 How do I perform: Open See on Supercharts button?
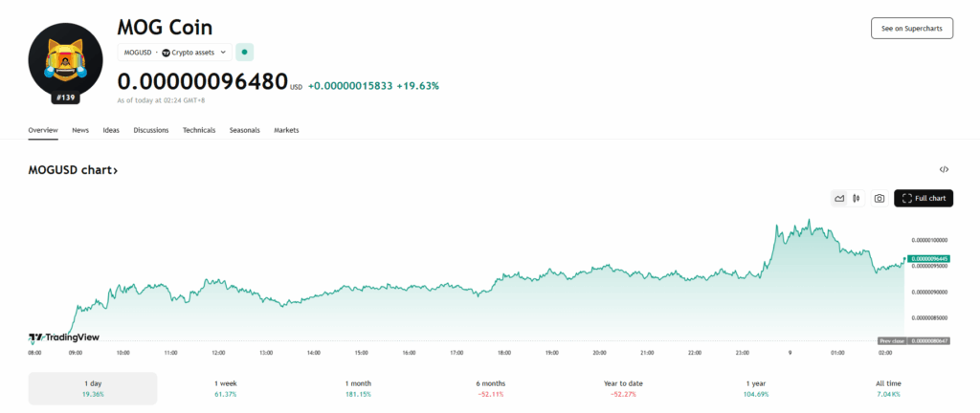pyautogui.click(x=912, y=29)
